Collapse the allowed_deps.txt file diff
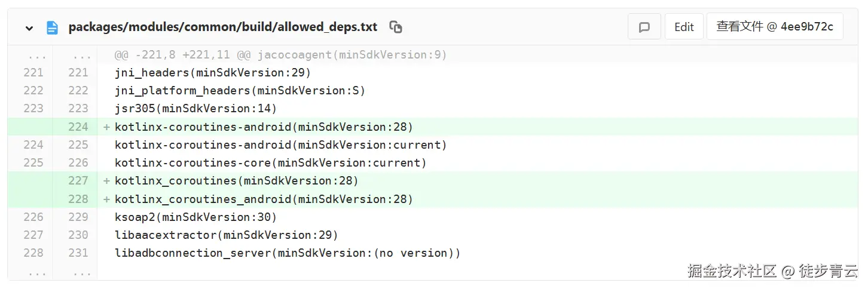The width and height of the screenshot is (868, 289). [29, 27]
